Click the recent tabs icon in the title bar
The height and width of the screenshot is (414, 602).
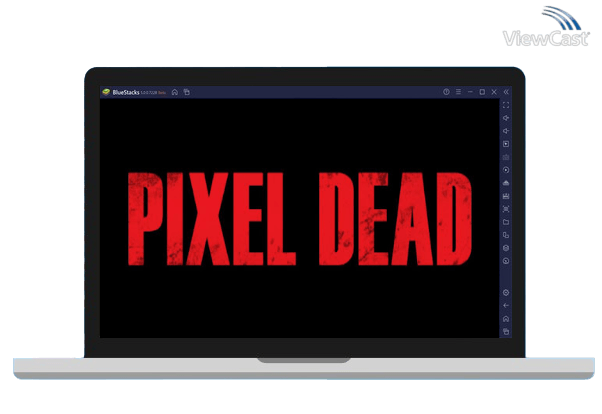(x=187, y=92)
